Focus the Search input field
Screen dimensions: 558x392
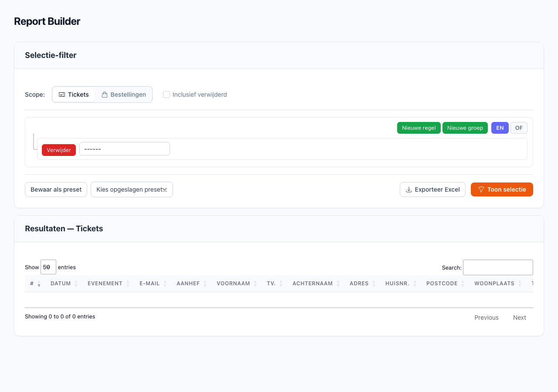pos(498,267)
